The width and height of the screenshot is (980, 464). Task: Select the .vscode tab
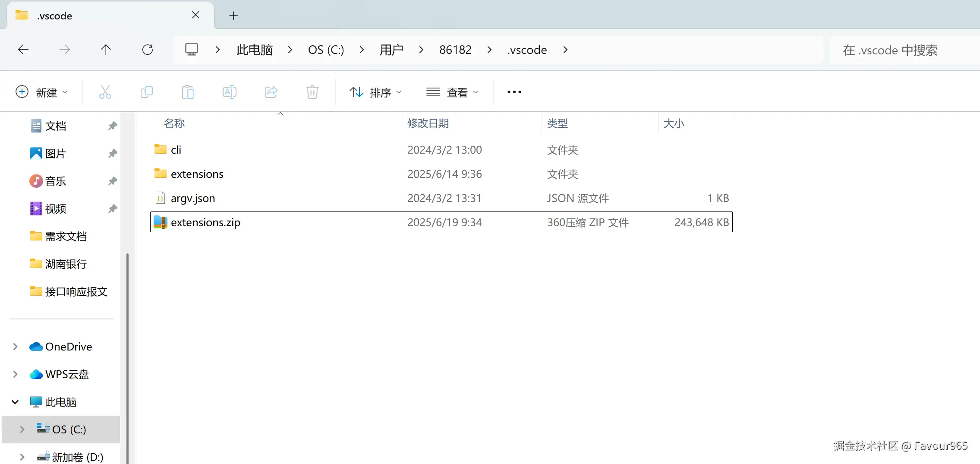(x=110, y=16)
